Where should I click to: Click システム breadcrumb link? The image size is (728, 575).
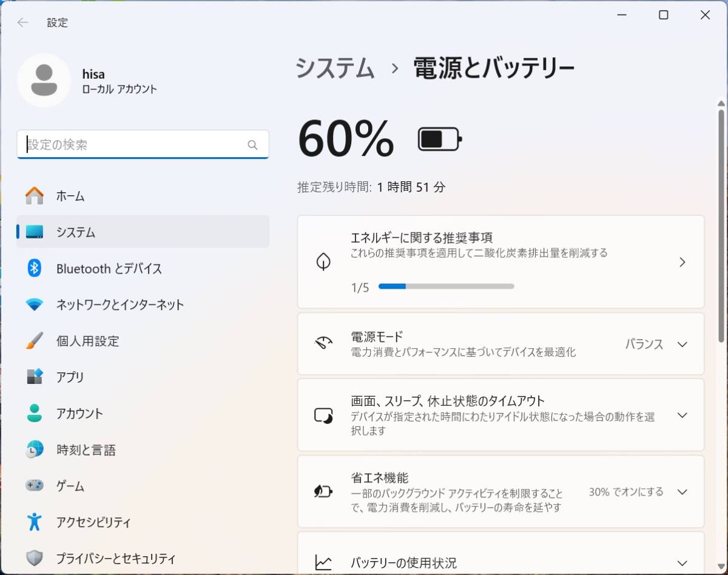point(335,68)
